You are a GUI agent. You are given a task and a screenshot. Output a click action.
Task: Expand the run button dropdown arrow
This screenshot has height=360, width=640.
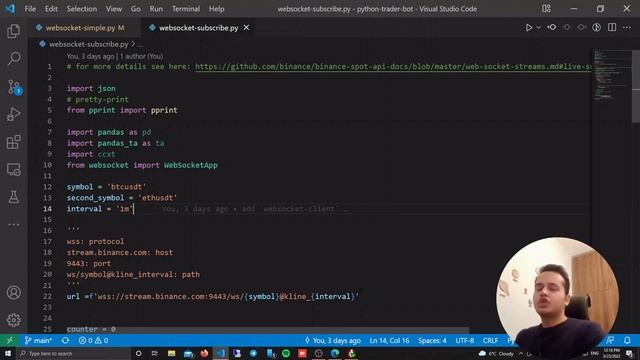(x=538, y=27)
